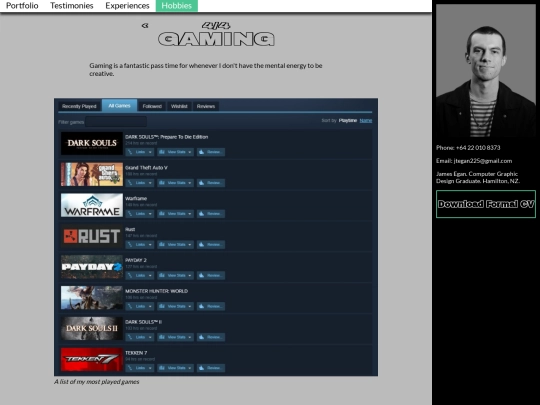Expand Links dropdown for Dark Souls II
Viewport: 540px width, 405px height.
[139, 337]
